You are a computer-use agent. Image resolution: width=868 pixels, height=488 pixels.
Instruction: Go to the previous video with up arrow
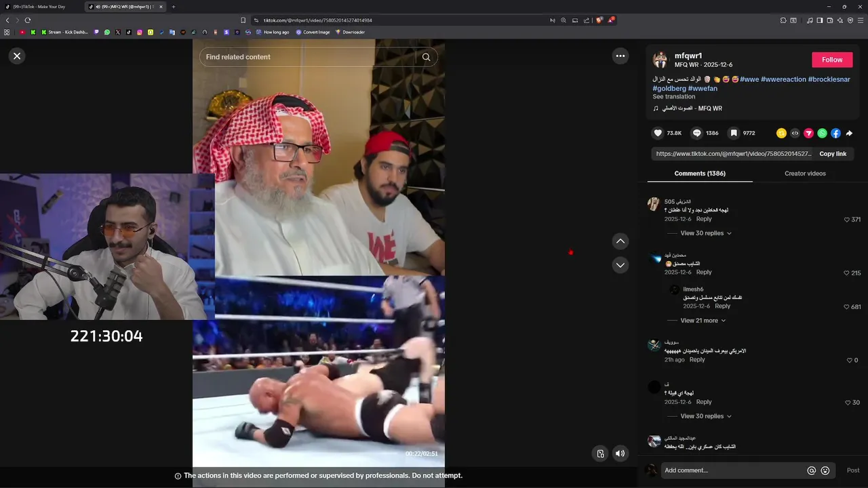click(620, 241)
